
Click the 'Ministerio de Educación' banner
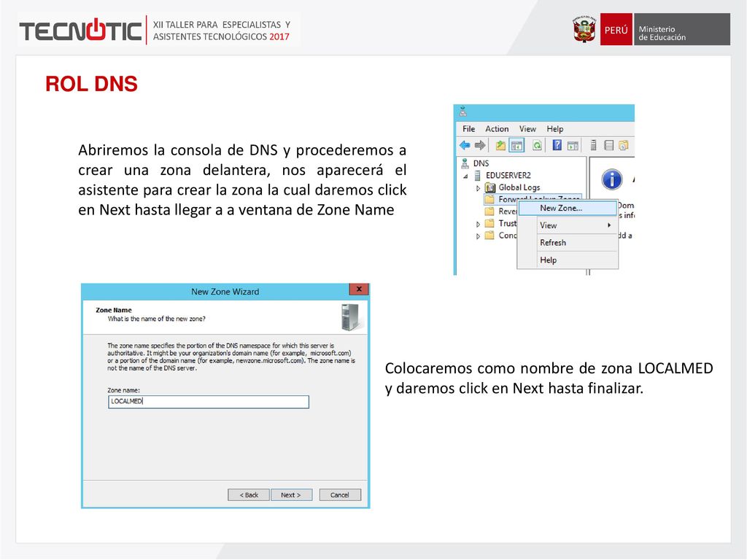tap(682, 29)
